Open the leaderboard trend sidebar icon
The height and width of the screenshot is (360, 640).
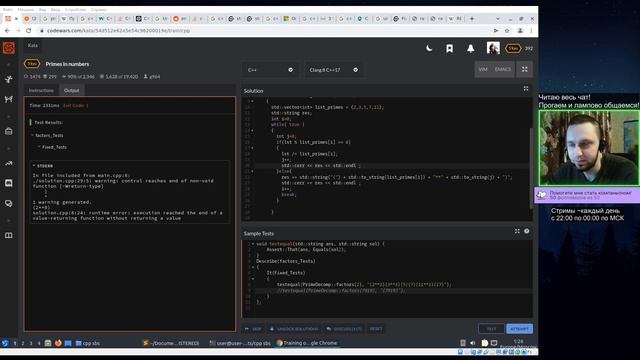9,163
